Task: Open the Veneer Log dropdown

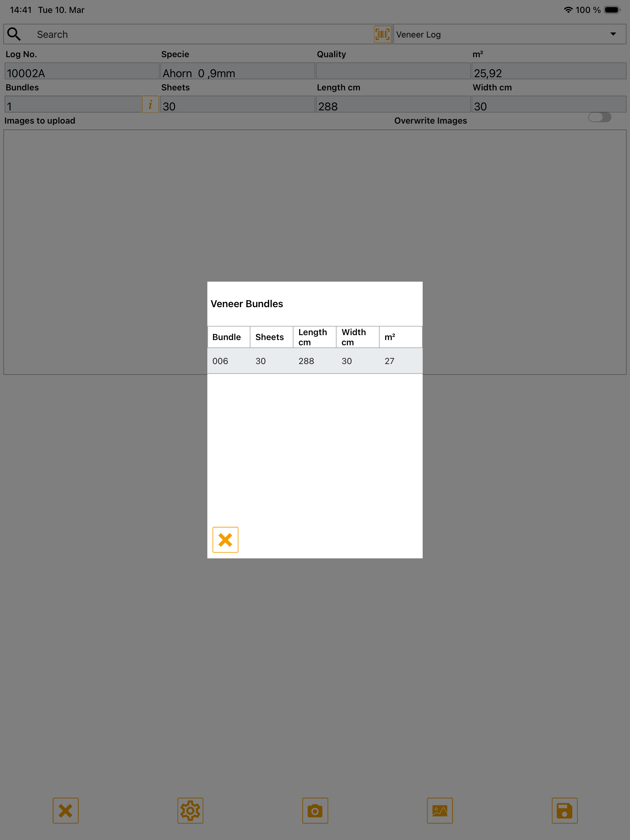Action: coord(509,34)
